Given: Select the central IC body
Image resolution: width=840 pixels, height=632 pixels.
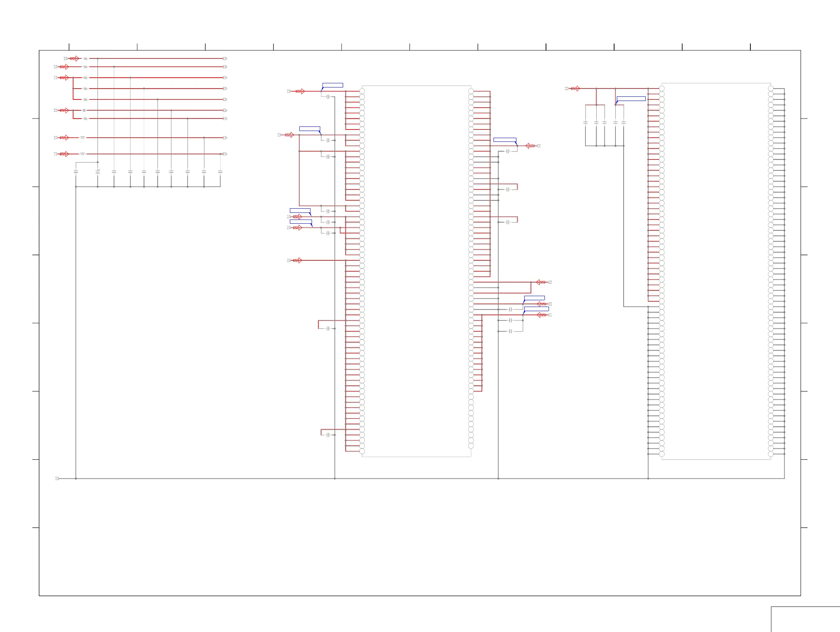Looking at the screenshot, I should [417, 271].
